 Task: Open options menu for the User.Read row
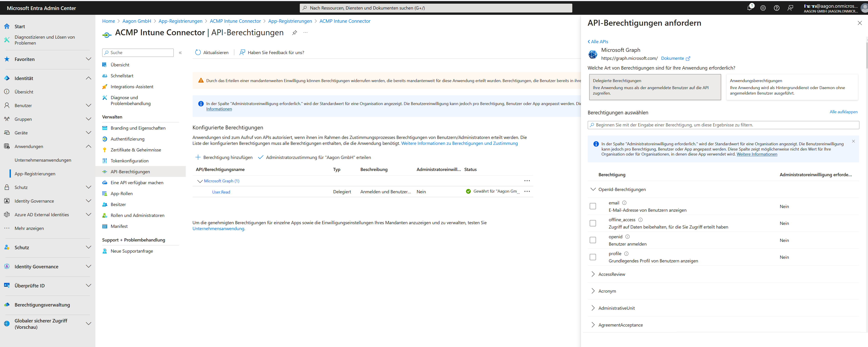(x=527, y=191)
